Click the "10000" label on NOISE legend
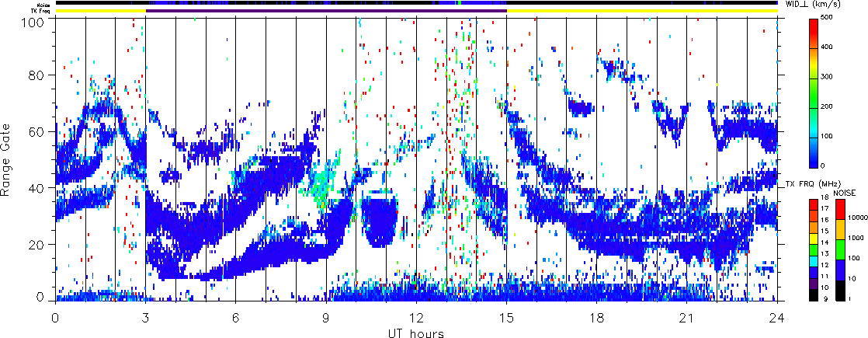Screen dimensions: 868x338 (858, 219)
